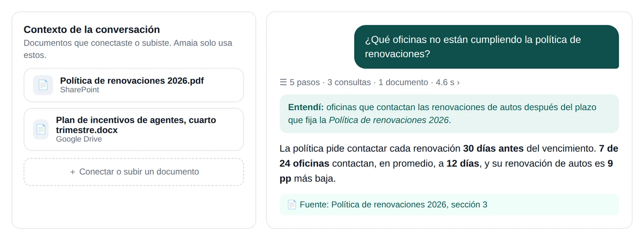
Task: Click the bold text '30 días antes'
Action: click(493, 148)
